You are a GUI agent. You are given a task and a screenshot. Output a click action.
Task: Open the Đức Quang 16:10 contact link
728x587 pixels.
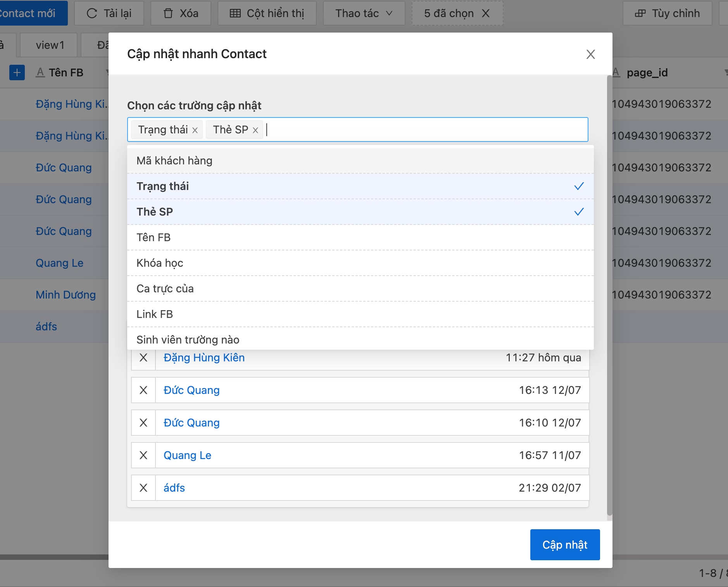pos(191,423)
